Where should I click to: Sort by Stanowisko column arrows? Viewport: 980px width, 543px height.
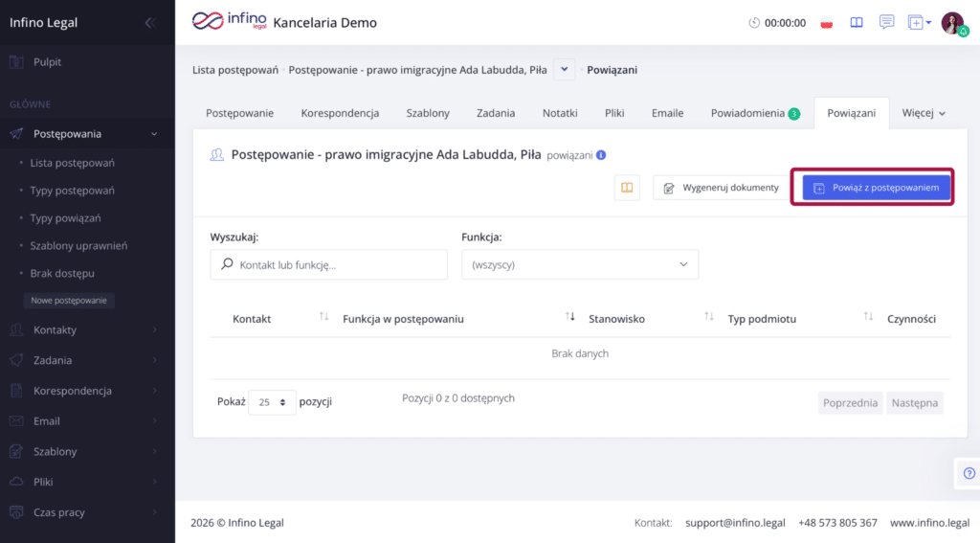click(709, 317)
